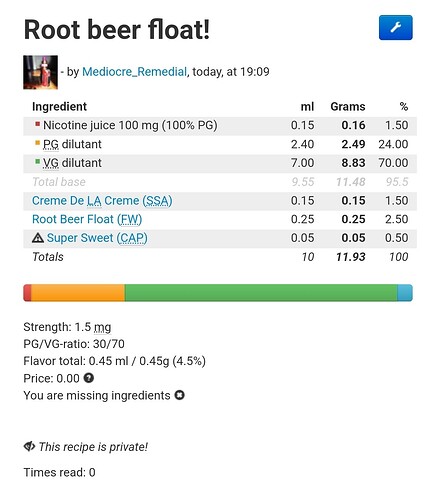Click the blue flavor segment of ratio bar

405,293
